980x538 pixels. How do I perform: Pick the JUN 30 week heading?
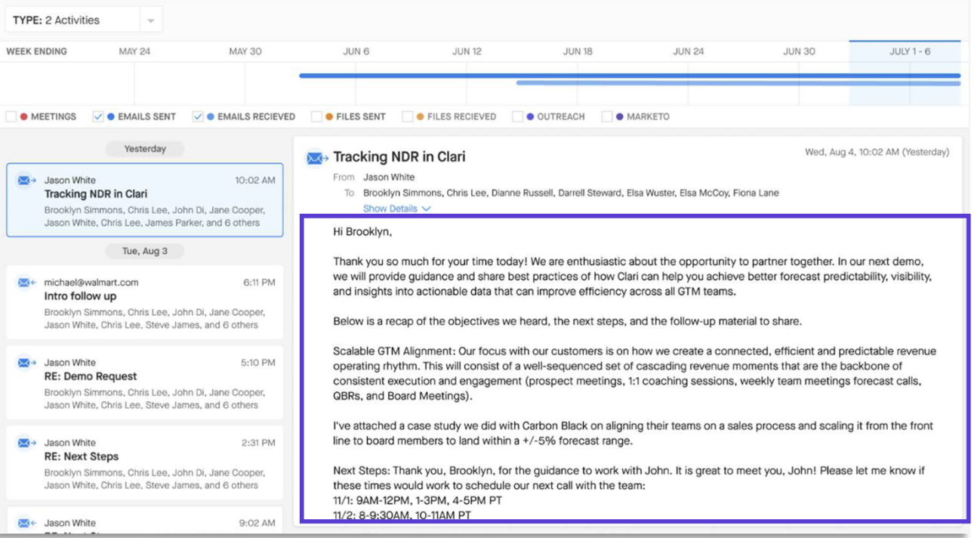click(799, 51)
